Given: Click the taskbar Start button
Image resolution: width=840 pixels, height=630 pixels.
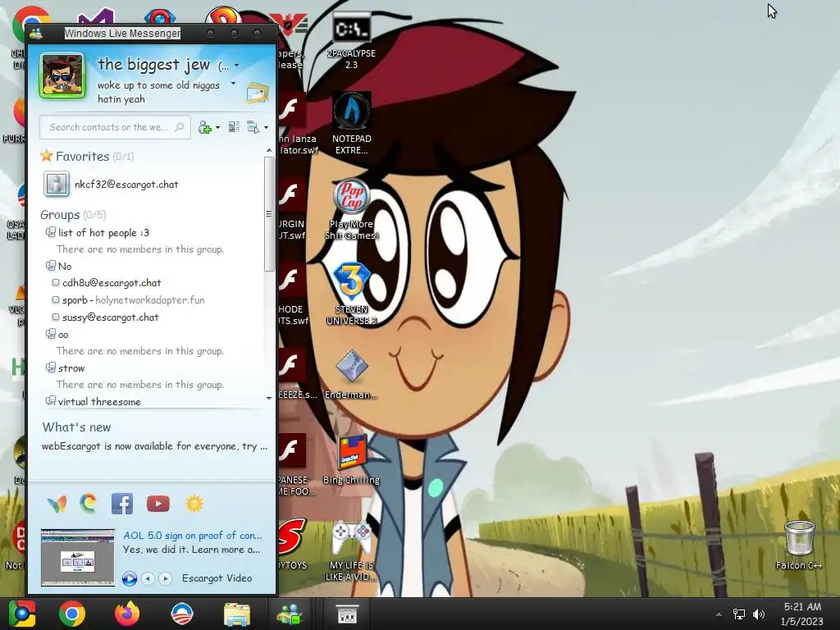Looking at the screenshot, I should pyautogui.click(x=22, y=614).
